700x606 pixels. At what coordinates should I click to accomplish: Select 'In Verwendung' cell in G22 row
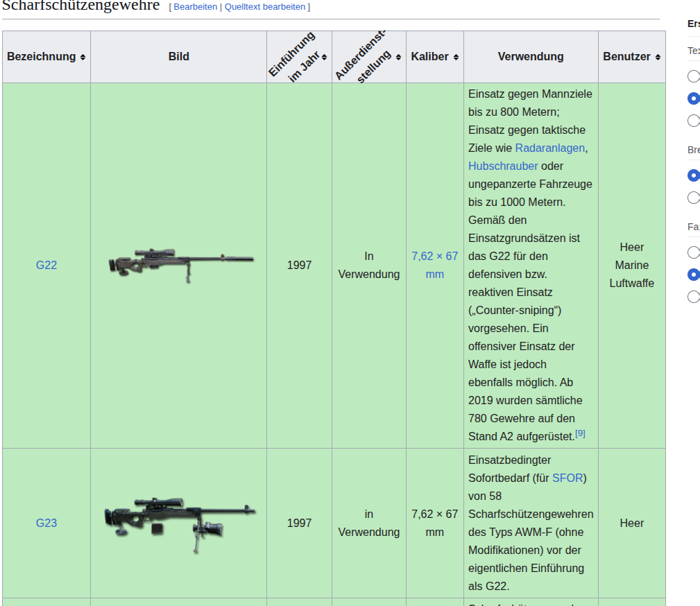(369, 265)
